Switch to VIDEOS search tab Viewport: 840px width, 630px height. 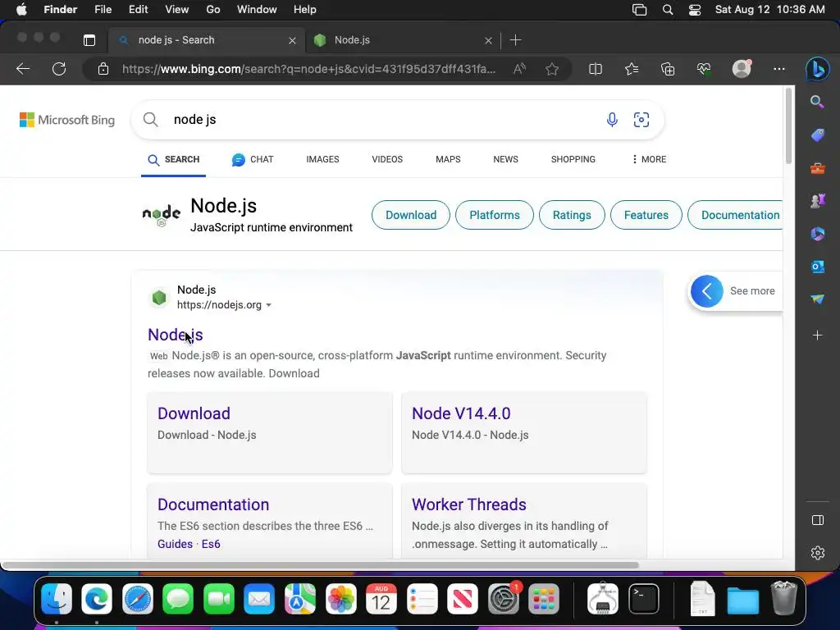387,159
